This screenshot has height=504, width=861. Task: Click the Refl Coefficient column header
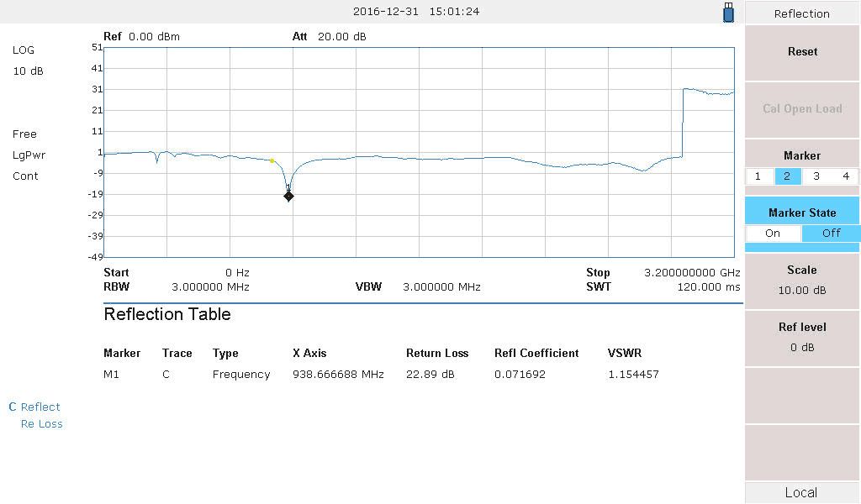[536, 353]
